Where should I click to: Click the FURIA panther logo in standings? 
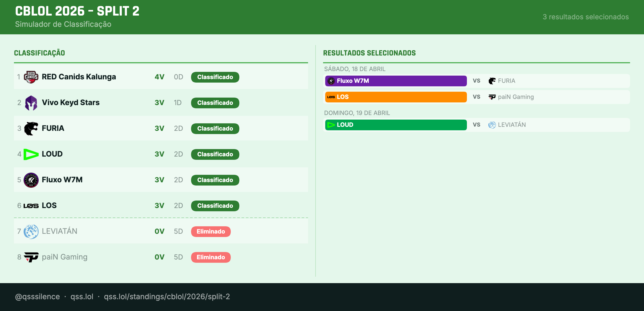tap(31, 128)
